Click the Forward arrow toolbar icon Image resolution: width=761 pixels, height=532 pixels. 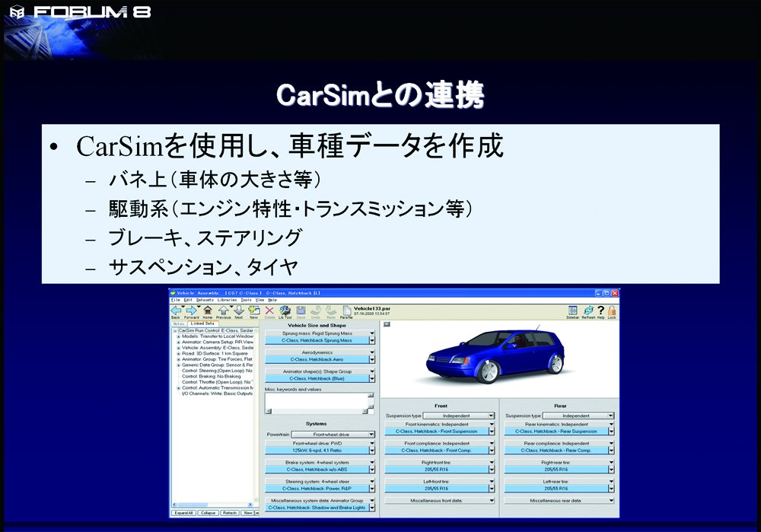191,311
